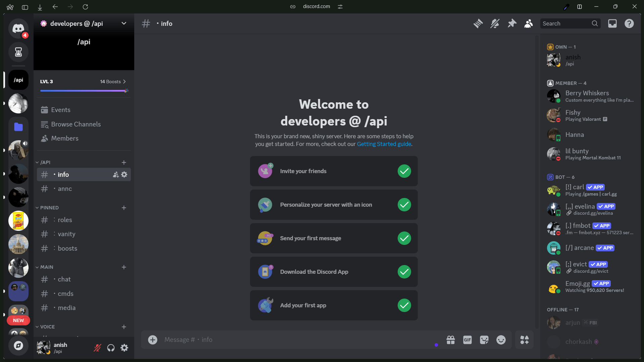Switch to the roles channel
644x362 pixels.
(84, 220)
